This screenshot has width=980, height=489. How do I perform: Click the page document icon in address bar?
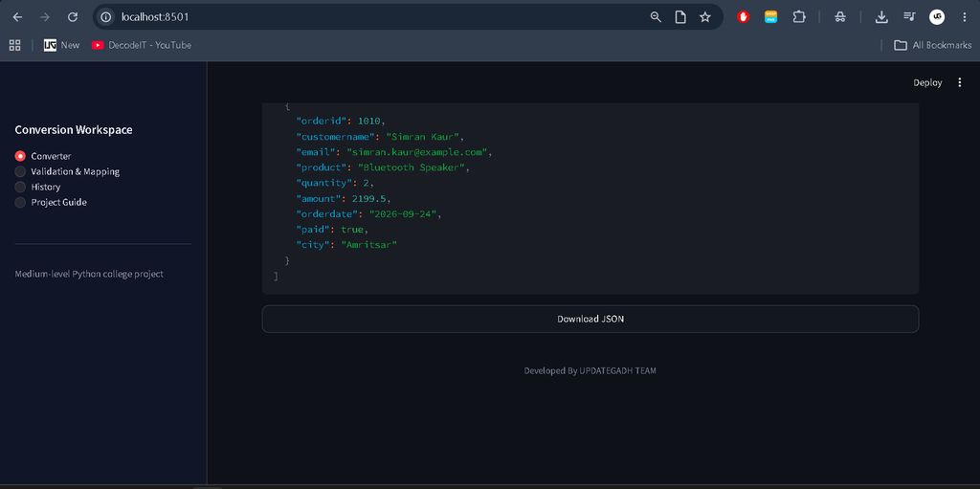tap(680, 17)
